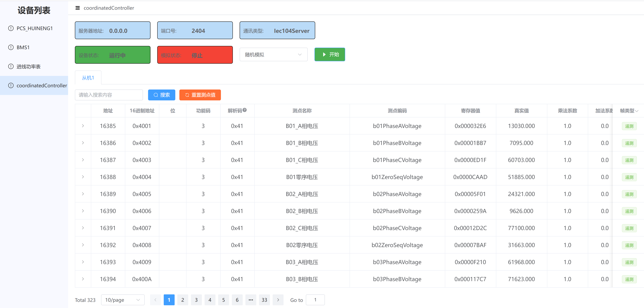The image size is (644, 308).
Task: Click the 真实值 column header
Action: tap(521, 111)
